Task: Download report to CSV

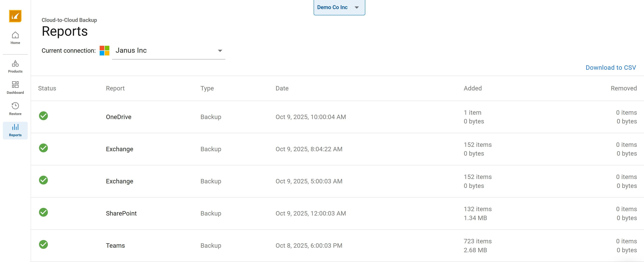Action: tap(610, 68)
